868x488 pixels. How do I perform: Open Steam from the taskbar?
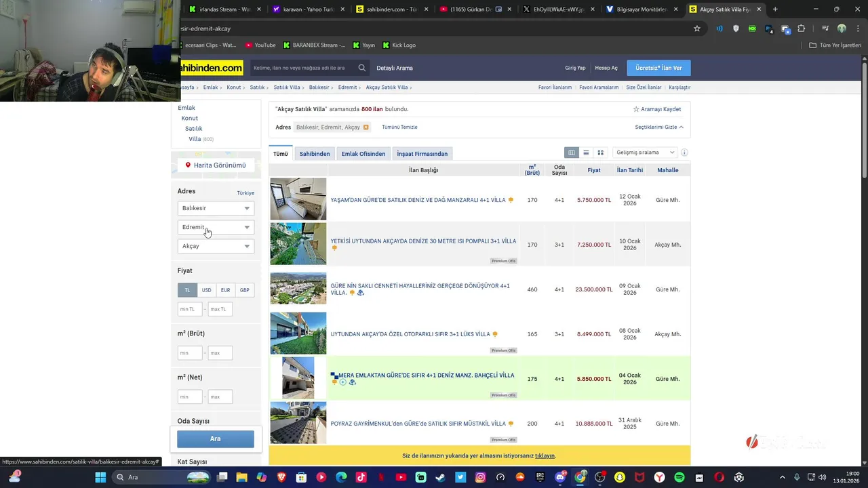coord(441,477)
